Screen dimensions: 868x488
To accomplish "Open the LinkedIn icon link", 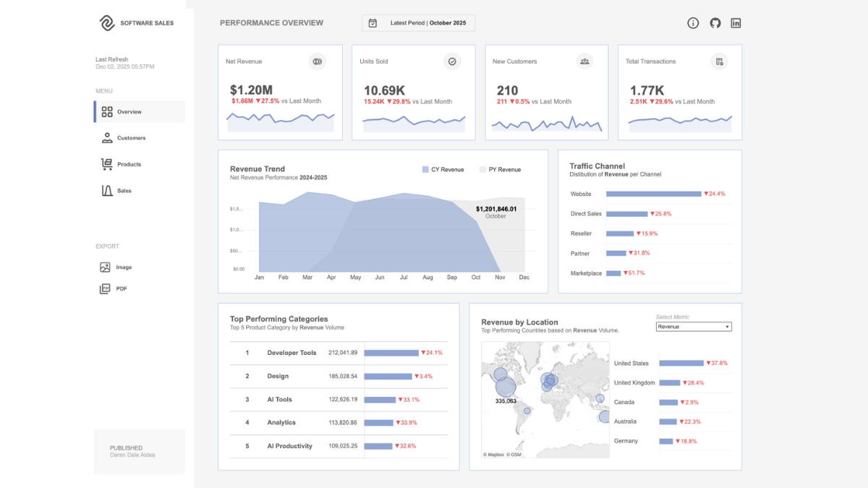I will point(736,23).
